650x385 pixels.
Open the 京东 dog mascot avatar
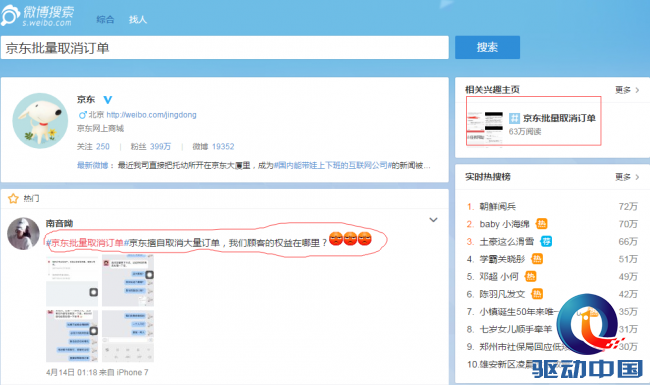click(x=40, y=121)
